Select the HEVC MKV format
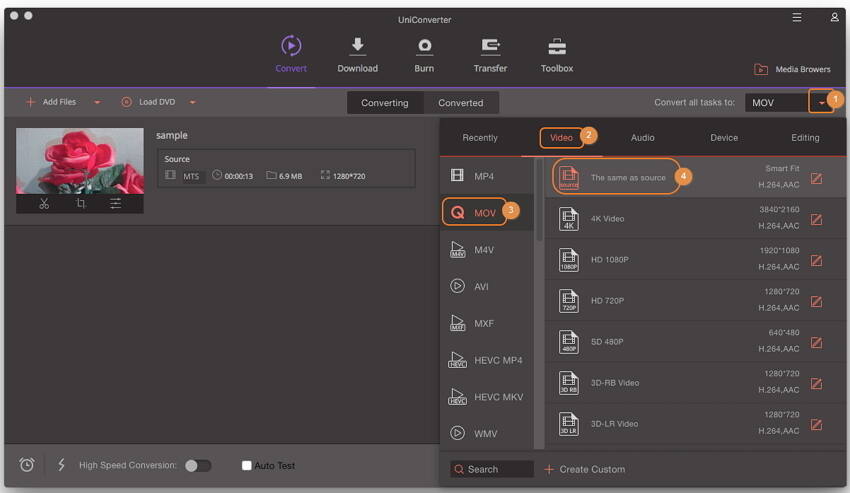This screenshot has width=850, height=493. pyautogui.click(x=487, y=397)
